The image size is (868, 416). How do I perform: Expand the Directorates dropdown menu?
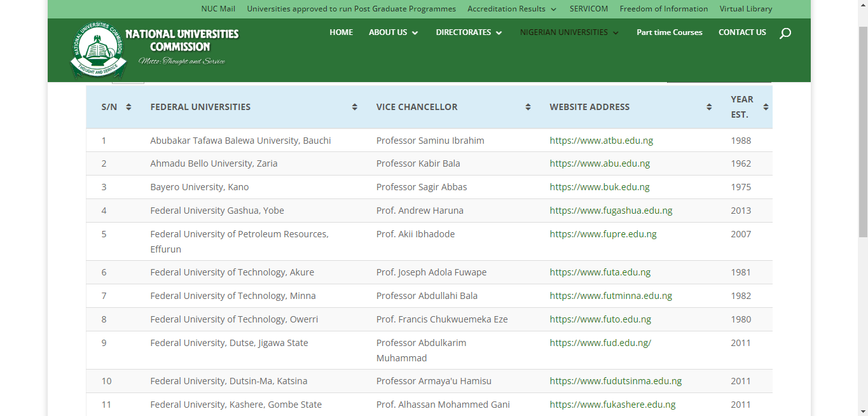point(469,32)
